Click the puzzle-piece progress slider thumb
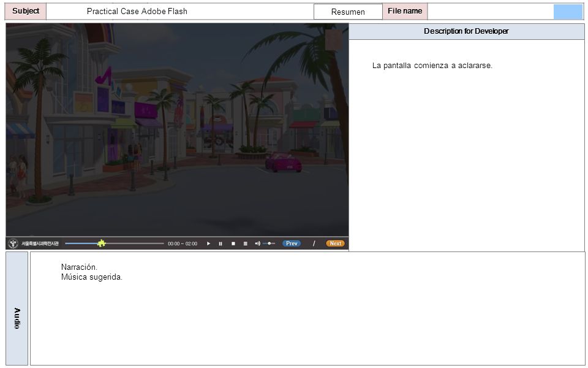The width and height of the screenshot is (588, 368). pyautogui.click(x=101, y=243)
